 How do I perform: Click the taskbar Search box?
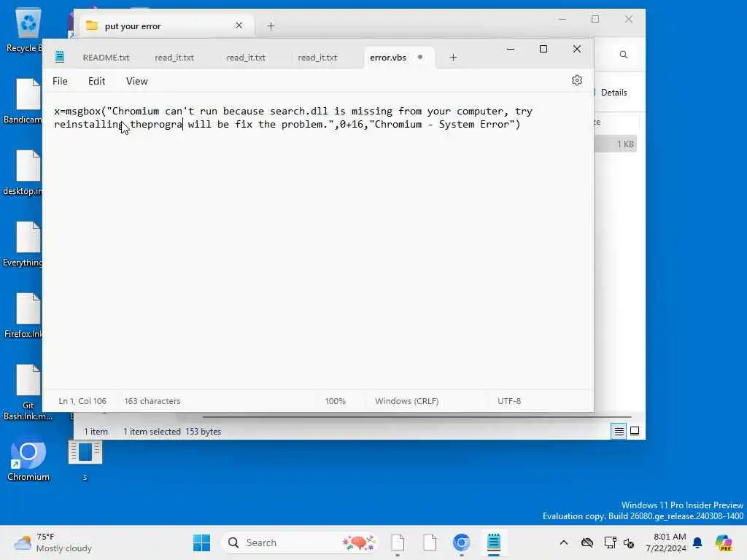click(298, 542)
